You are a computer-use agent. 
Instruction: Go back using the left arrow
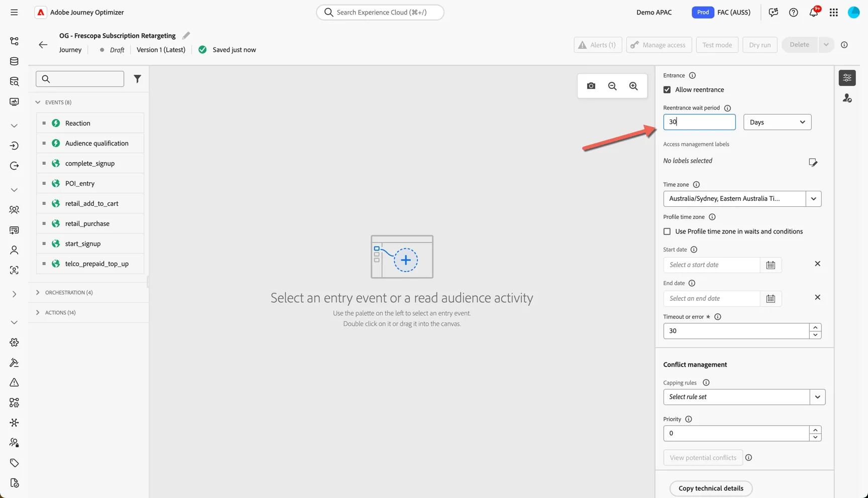tap(43, 45)
